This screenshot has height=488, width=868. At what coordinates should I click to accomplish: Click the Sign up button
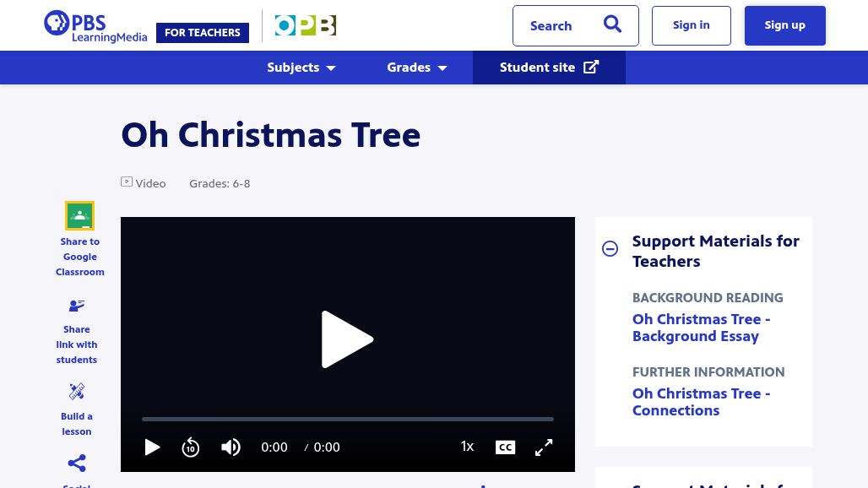(x=785, y=25)
